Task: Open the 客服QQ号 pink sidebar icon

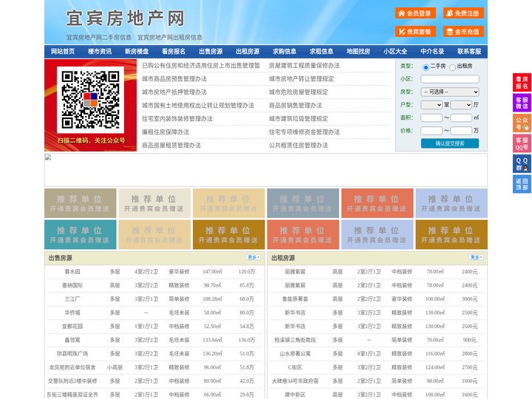Action: tap(522, 143)
